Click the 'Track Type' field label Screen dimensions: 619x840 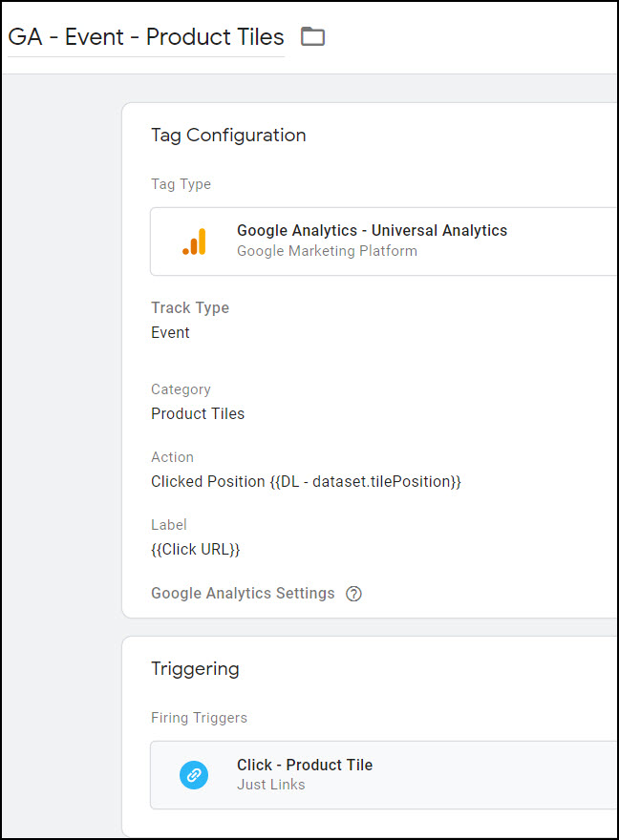(x=190, y=307)
